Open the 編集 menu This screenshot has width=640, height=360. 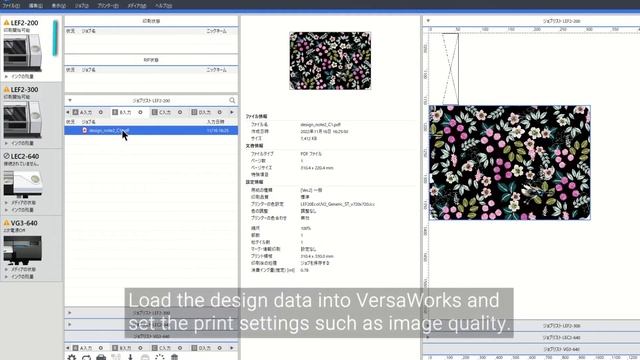[36, 6]
